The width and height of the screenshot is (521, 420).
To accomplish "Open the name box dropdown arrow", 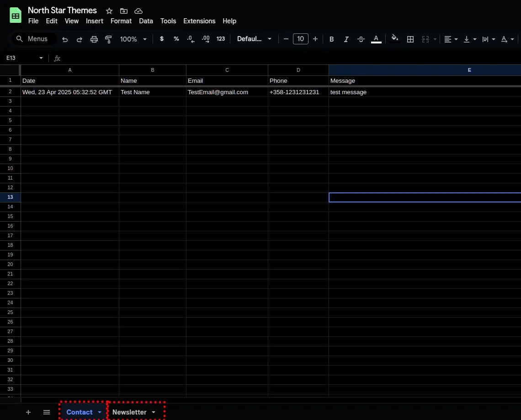I will [41, 58].
